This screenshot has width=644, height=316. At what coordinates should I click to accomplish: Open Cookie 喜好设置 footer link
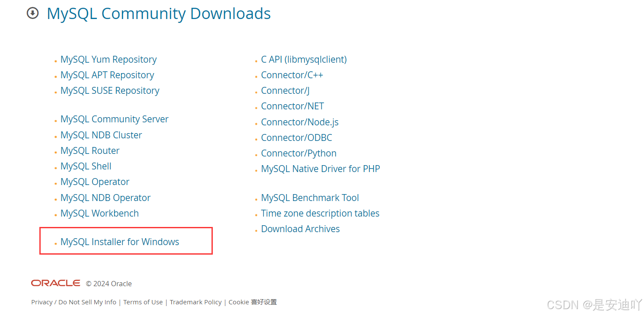tap(253, 302)
